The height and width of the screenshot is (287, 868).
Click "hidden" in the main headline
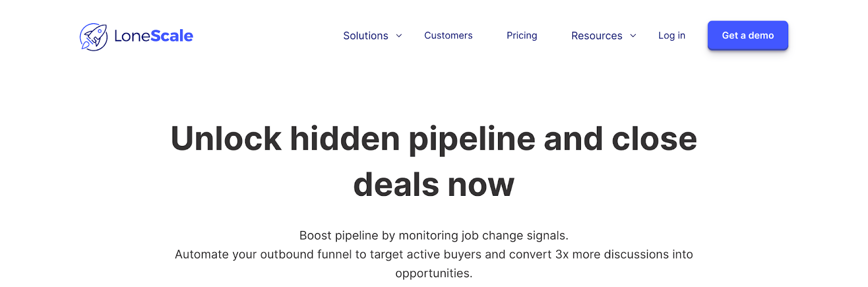[x=345, y=139]
